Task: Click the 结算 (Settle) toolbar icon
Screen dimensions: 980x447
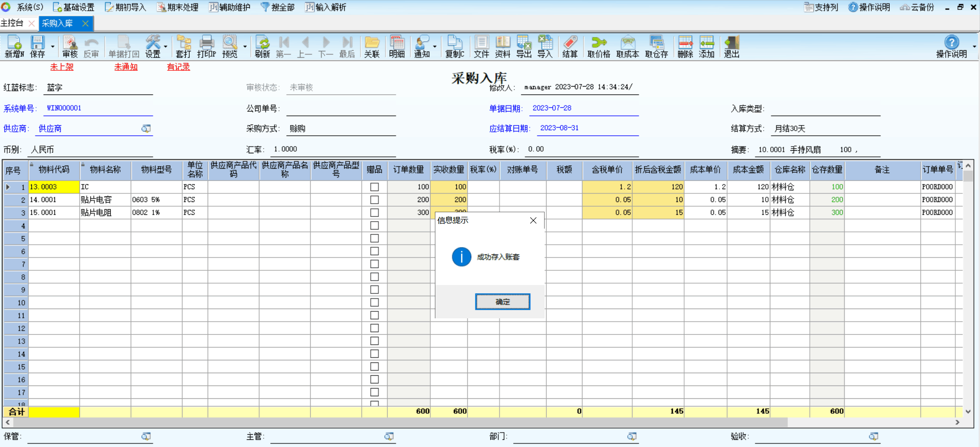Action: (x=570, y=47)
